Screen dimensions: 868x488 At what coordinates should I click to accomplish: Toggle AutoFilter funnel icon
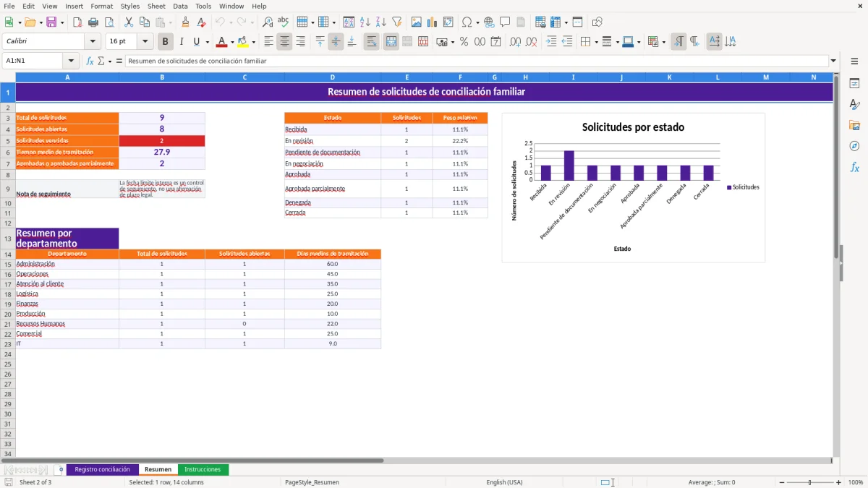click(397, 22)
